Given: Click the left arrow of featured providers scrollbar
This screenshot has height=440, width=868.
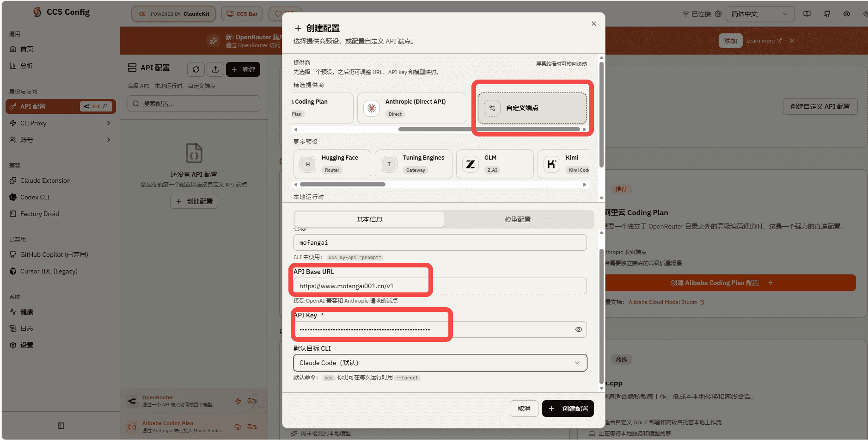Looking at the screenshot, I should [x=296, y=130].
